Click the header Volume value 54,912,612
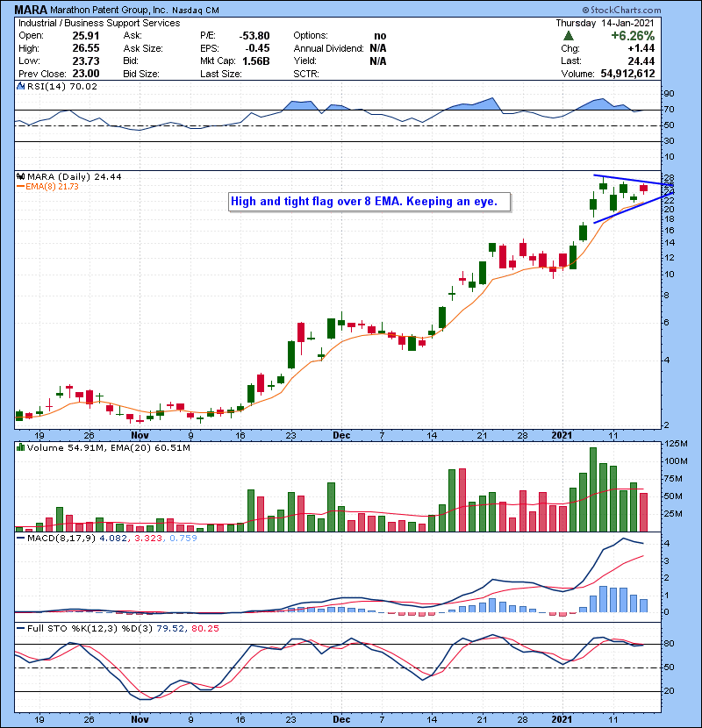Image resolution: width=702 pixels, height=728 pixels. click(x=627, y=74)
